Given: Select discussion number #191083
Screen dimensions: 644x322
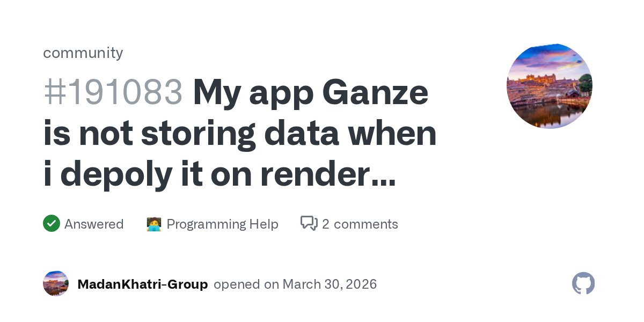Looking at the screenshot, I should [x=113, y=92].
